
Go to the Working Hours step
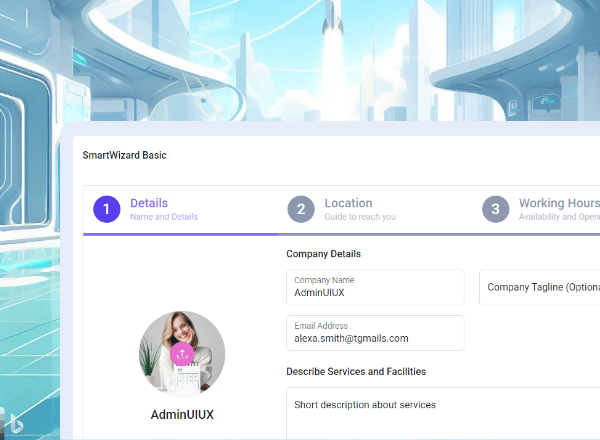coord(555,203)
